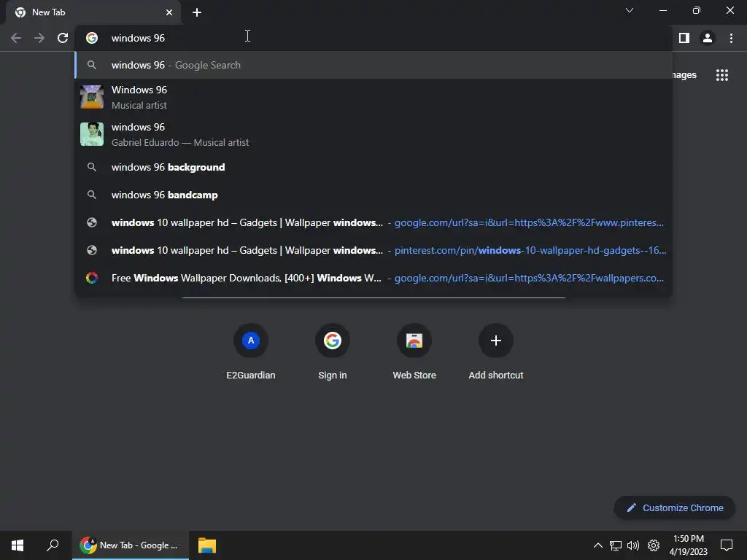Select 'windows 96 bandcamp' suggestion
This screenshot has height=560, width=747.
(373, 195)
